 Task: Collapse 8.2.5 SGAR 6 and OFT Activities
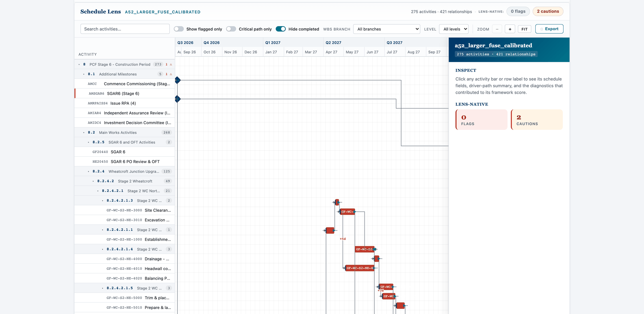(x=89, y=142)
